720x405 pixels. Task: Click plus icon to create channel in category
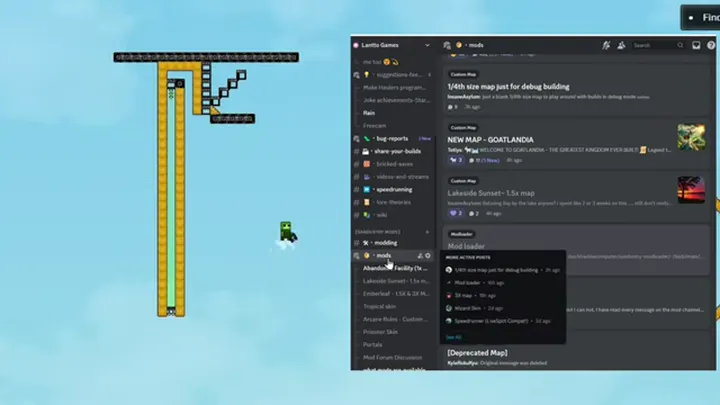[x=428, y=232]
